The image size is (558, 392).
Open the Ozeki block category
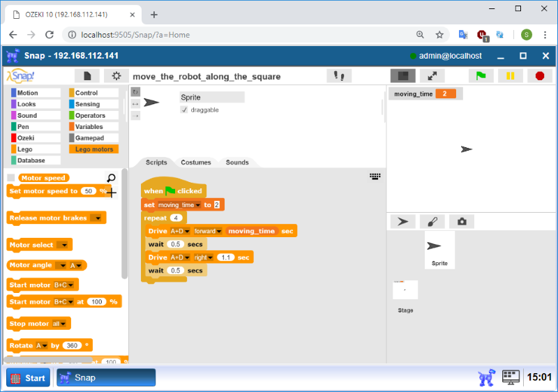click(36, 137)
